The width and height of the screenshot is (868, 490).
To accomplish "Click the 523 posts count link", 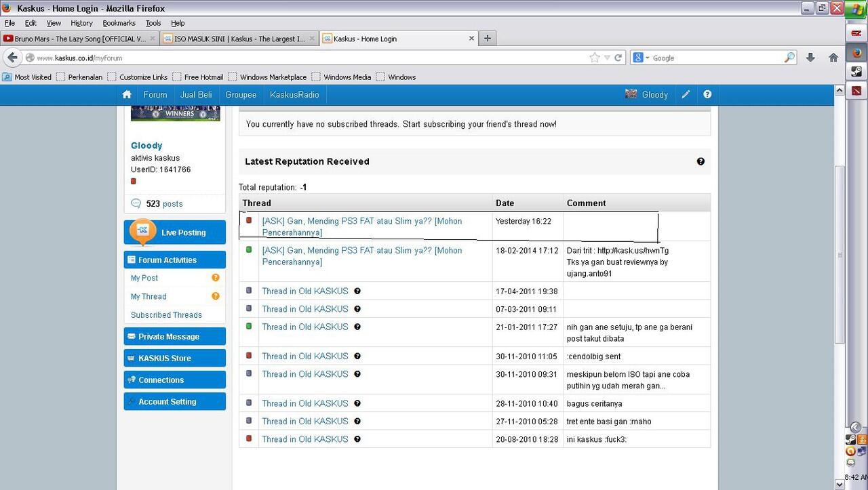I will pos(164,203).
